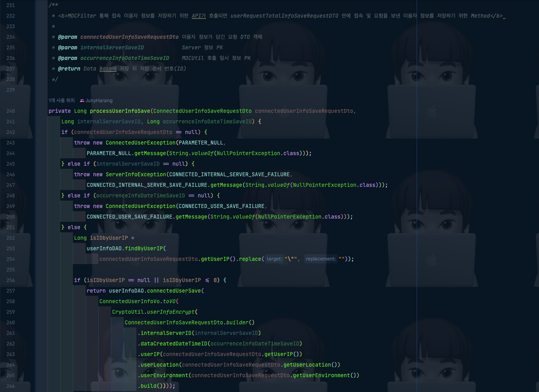This screenshot has height=392, width=539.
Task: Click the 'private' keyword on line 240
Action: tap(60, 111)
